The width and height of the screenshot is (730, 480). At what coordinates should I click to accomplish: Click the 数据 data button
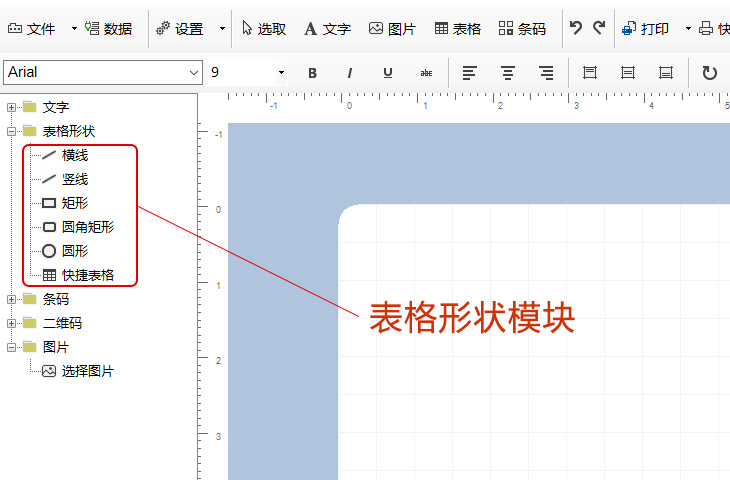tap(108, 29)
